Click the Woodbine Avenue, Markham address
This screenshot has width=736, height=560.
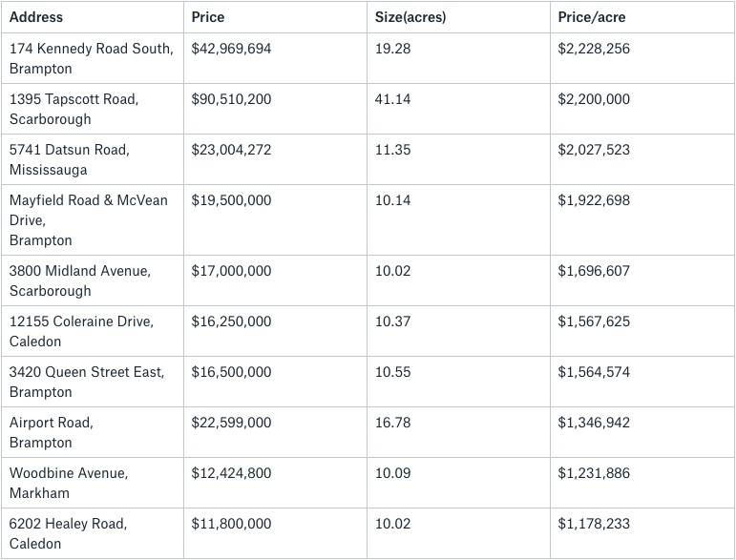[x=69, y=483]
